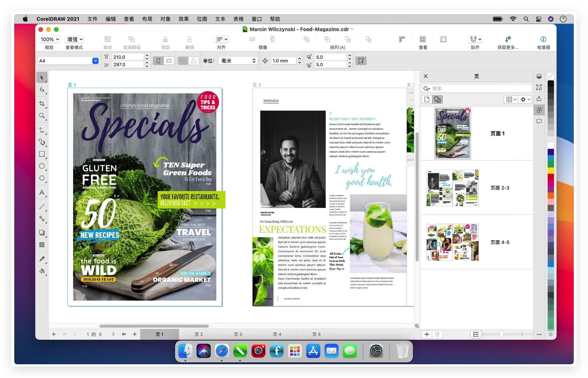Select the Polygon tool
The height and width of the screenshot is (378, 588).
(42, 178)
